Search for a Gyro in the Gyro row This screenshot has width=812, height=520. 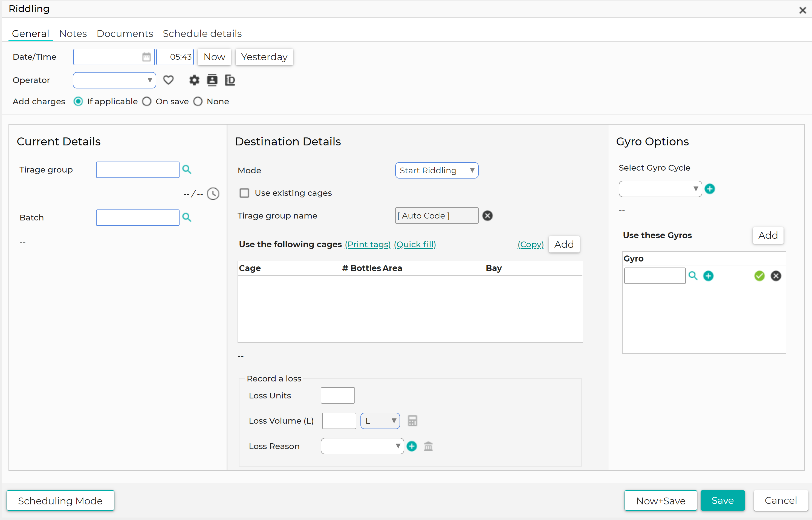(693, 276)
